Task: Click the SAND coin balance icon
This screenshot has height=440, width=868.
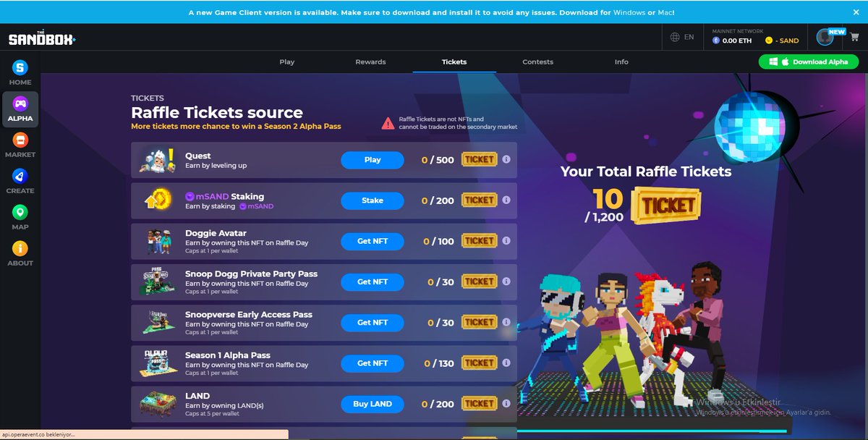Action: click(769, 41)
